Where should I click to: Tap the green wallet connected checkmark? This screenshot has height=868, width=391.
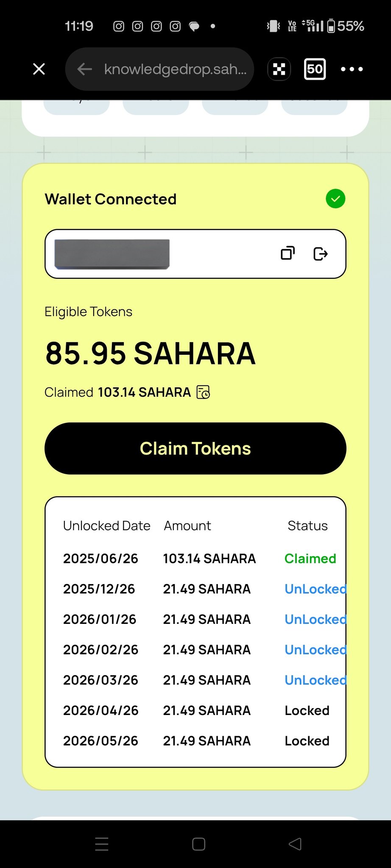click(335, 199)
